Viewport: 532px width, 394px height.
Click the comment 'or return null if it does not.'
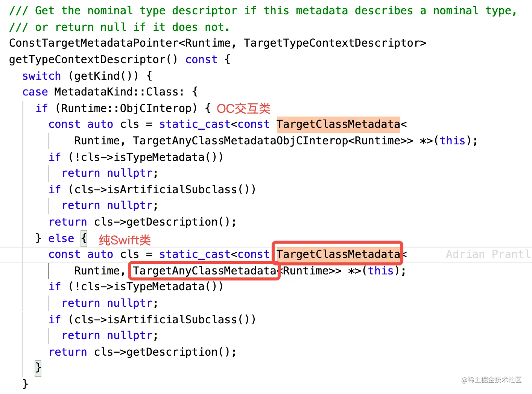(x=119, y=27)
